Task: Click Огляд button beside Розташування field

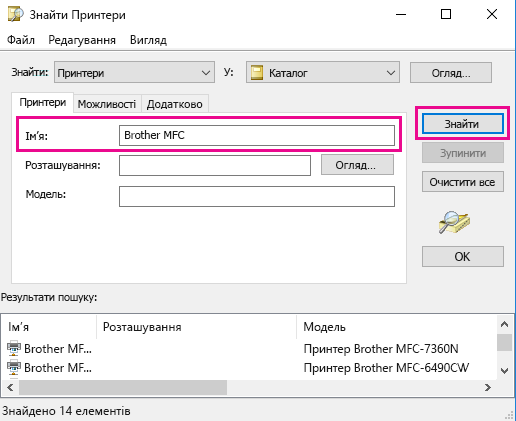Action: tap(357, 165)
